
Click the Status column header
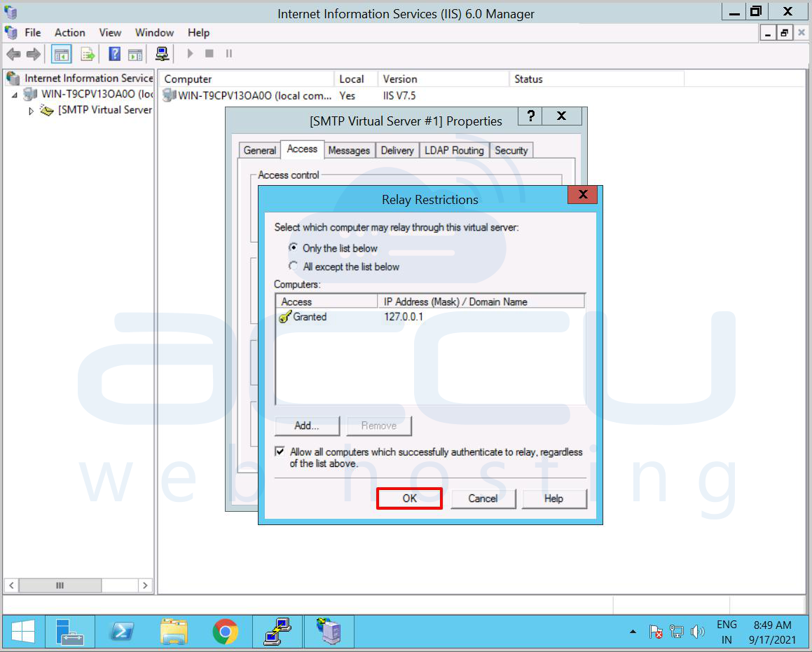tap(597, 79)
